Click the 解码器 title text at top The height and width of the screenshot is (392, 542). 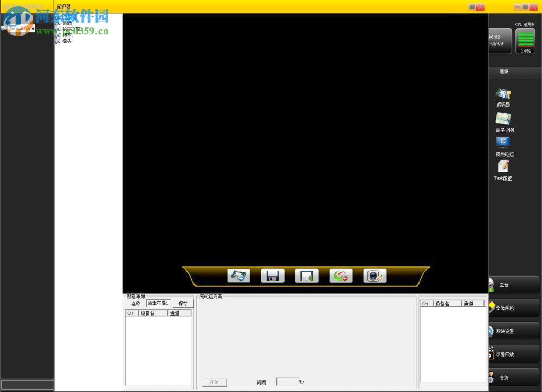(64, 7)
